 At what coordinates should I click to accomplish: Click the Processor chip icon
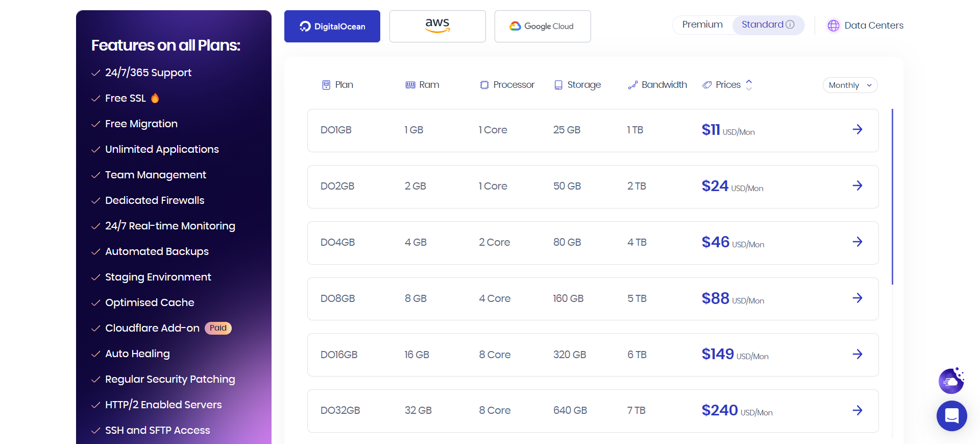coord(484,85)
